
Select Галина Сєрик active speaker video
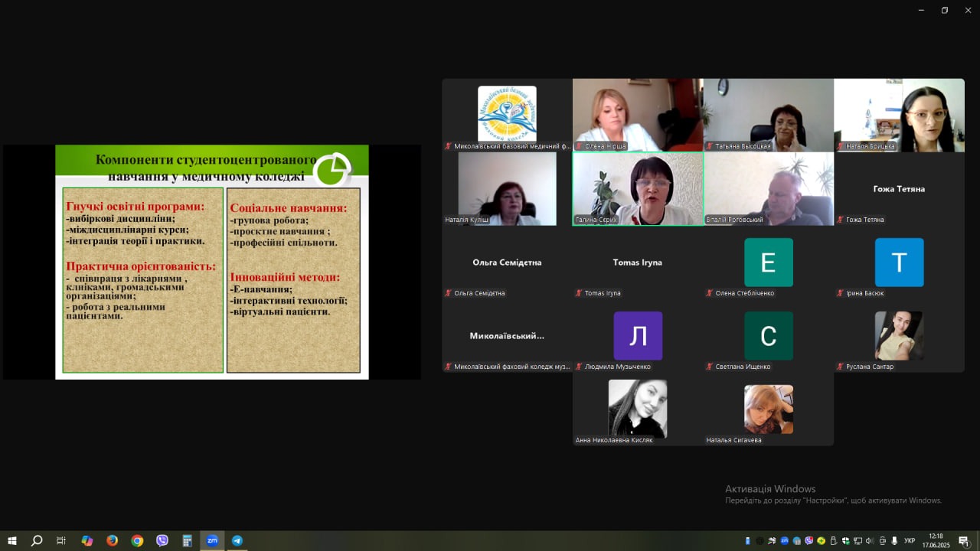point(638,188)
